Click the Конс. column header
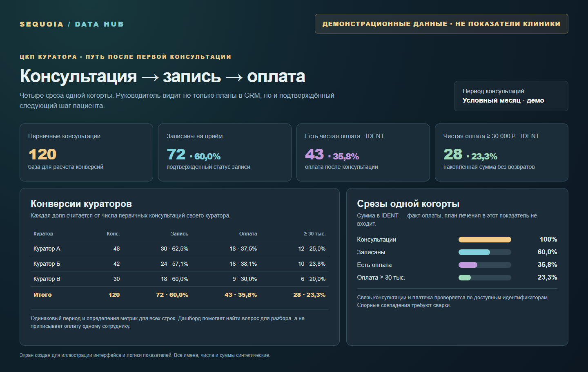Viewport: 588px width, 372px height. coord(113,234)
